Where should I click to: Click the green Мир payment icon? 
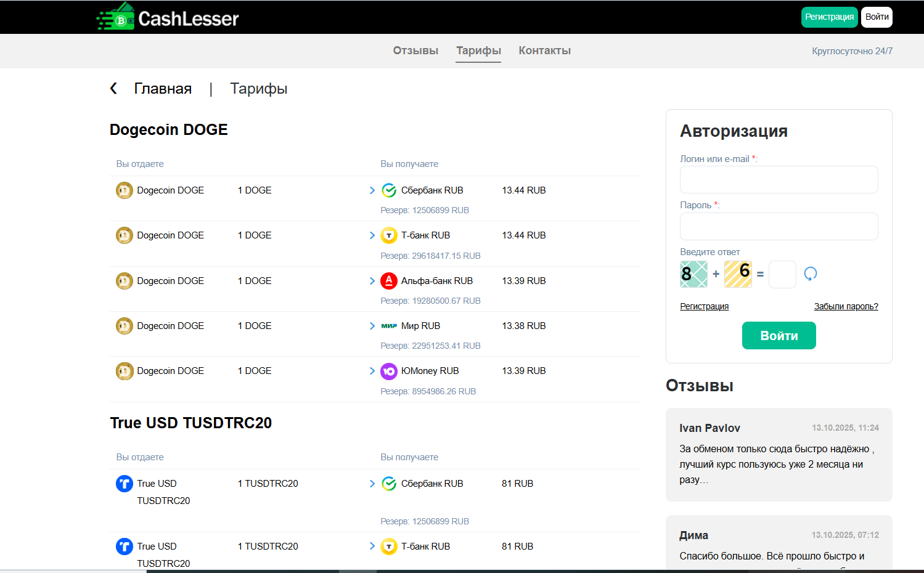click(389, 326)
